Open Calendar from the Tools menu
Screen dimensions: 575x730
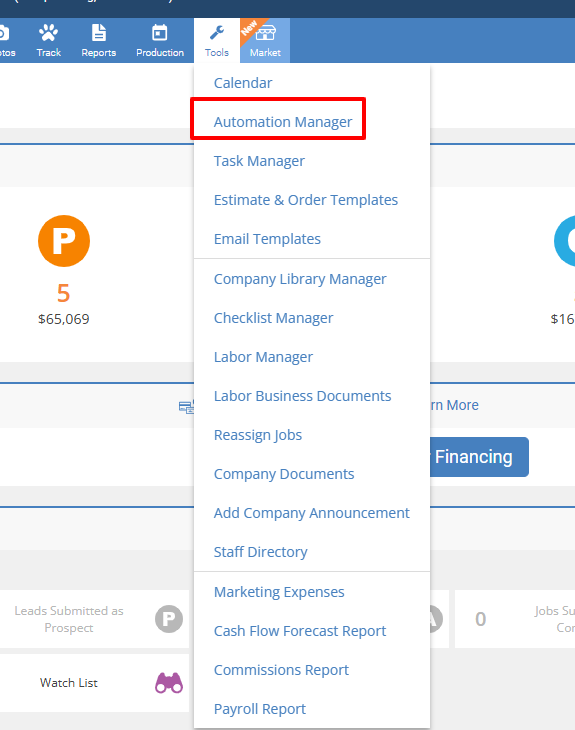243,83
